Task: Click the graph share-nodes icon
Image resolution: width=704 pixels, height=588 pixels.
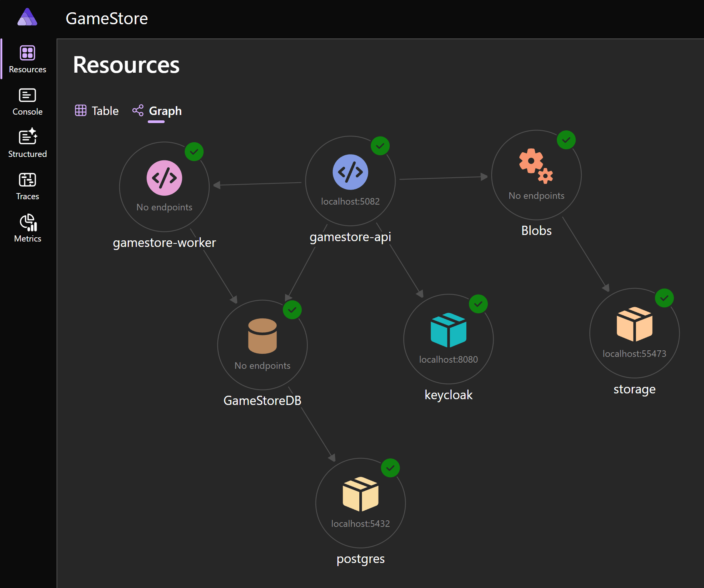Action: pyautogui.click(x=138, y=110)
